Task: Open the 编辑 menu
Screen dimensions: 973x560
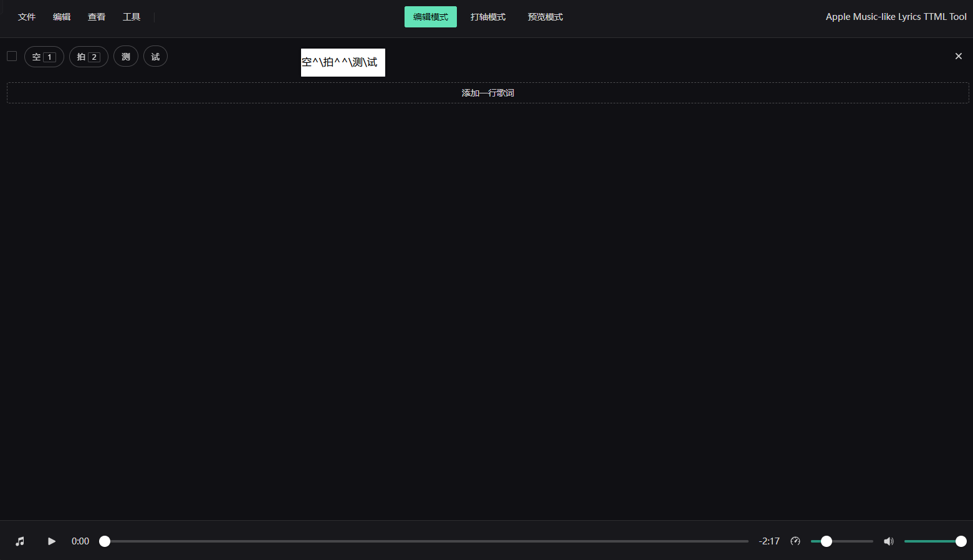Action: (x=62, y=17)
